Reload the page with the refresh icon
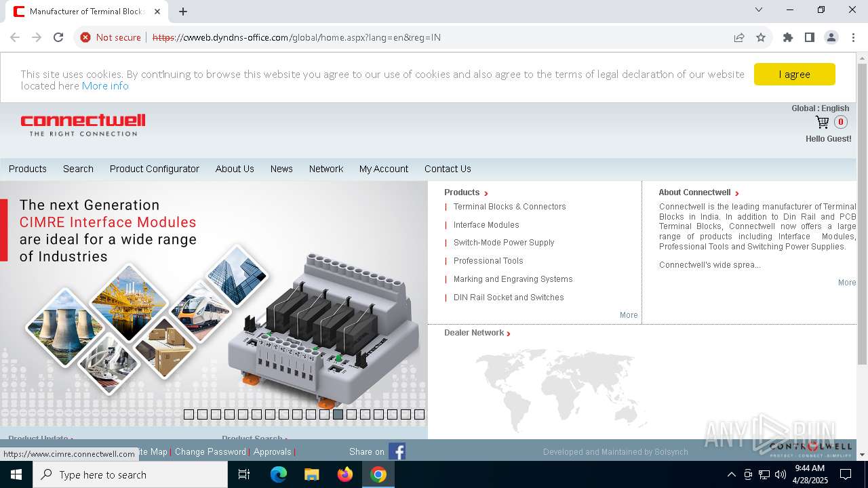 (58, 37)
